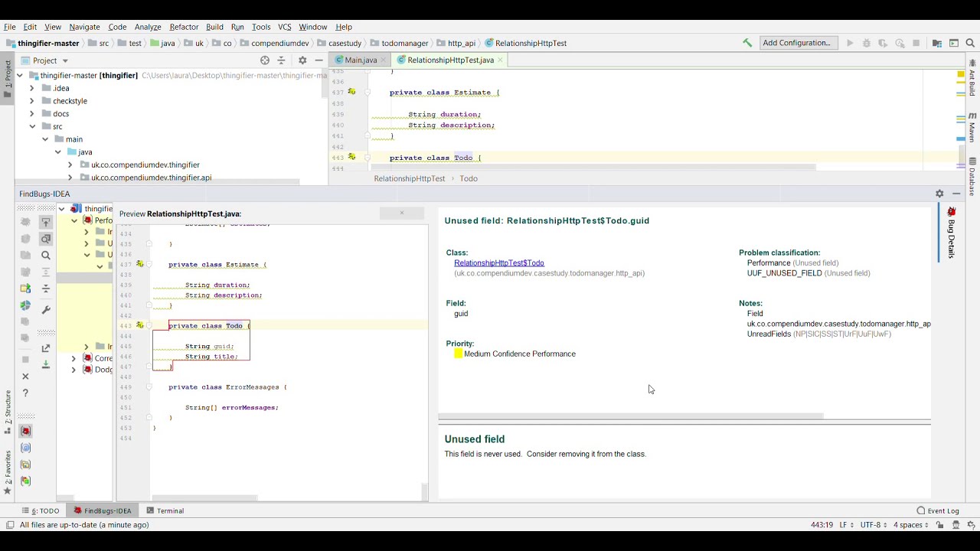Toggle code fold on Estimate class line
The height and width of the screenshot is (551, 980).
pos(367,92)
